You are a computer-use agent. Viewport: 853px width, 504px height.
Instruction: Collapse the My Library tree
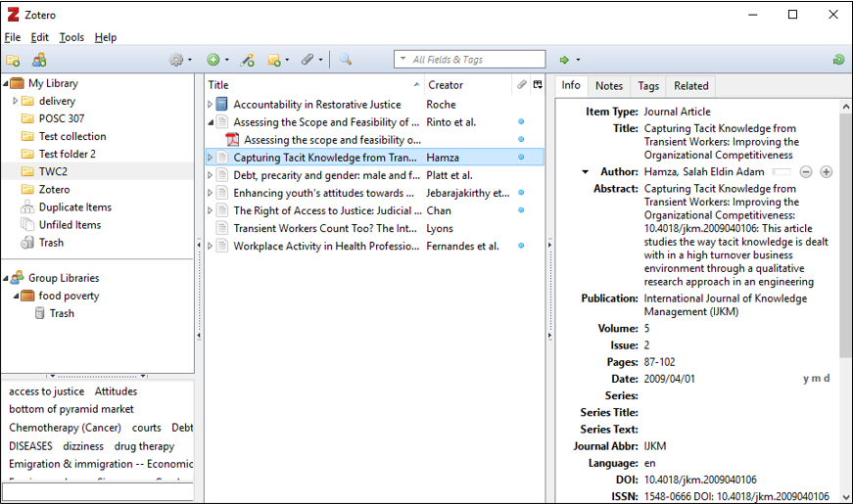[6, 84]
